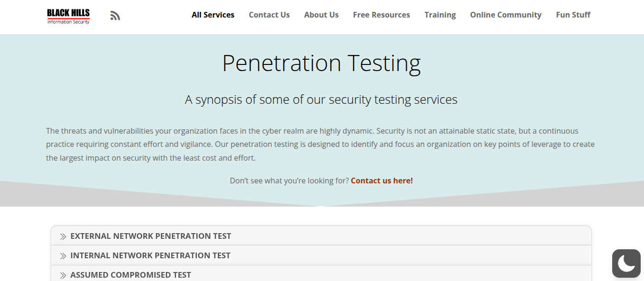Expand the Internal Network Penetration Test section
Image resolution: width=644 pixels, height=281 pixels.
(x=321, y=255)
